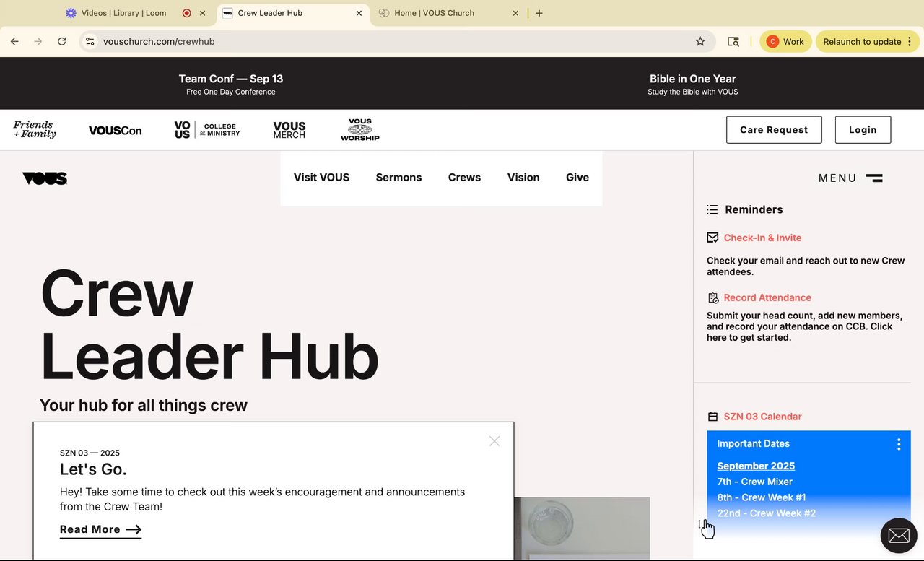Click the '22nd - Crew Week #2' entry
This screenshot has width=924, height=561.
[x=766, y=513]
